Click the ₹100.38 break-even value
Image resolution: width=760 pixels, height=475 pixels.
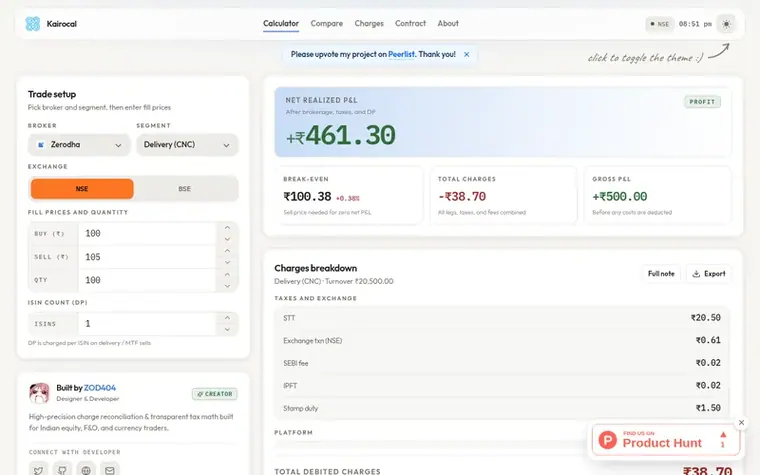(x=307, y=197)
